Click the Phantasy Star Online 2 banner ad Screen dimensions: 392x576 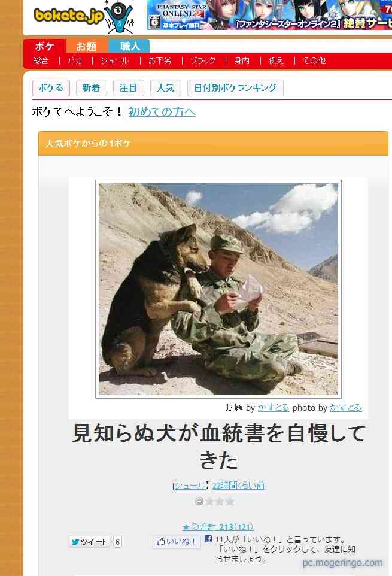pos(269,15)
